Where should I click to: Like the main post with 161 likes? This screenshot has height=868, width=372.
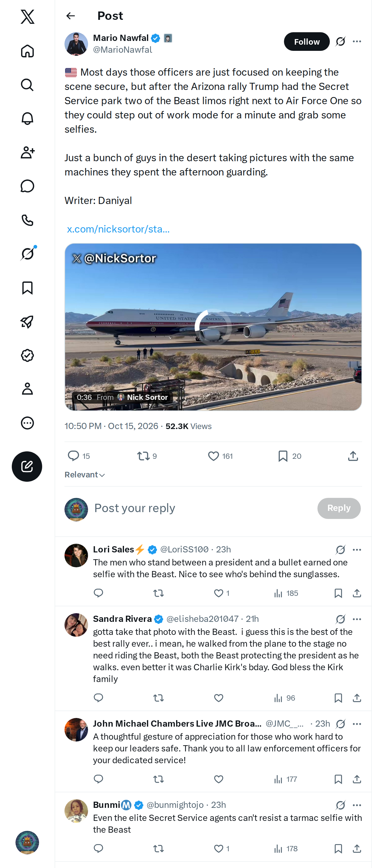click(220, 456)
